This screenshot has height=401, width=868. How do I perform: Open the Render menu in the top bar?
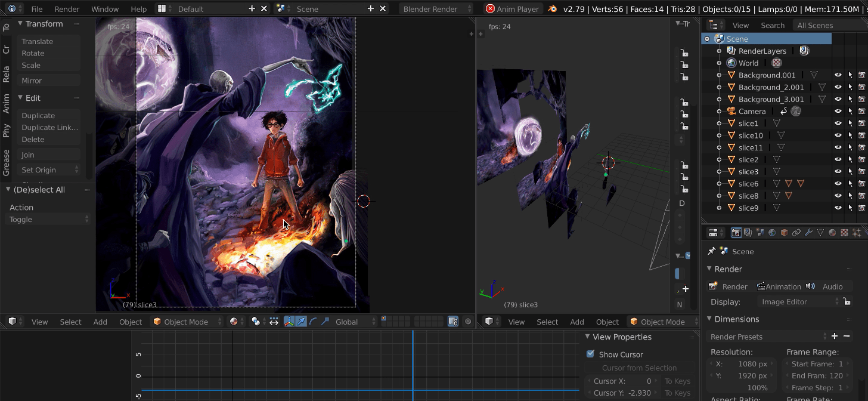click(67, 9)
